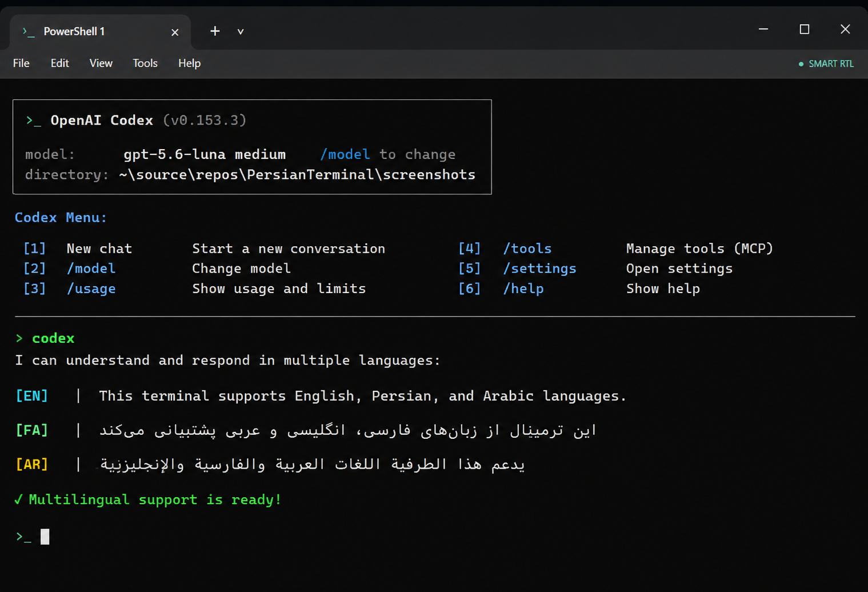Toggle the SMART RTL indicator
The height and width of the screenshot is (592, 868).
[826, 64]
